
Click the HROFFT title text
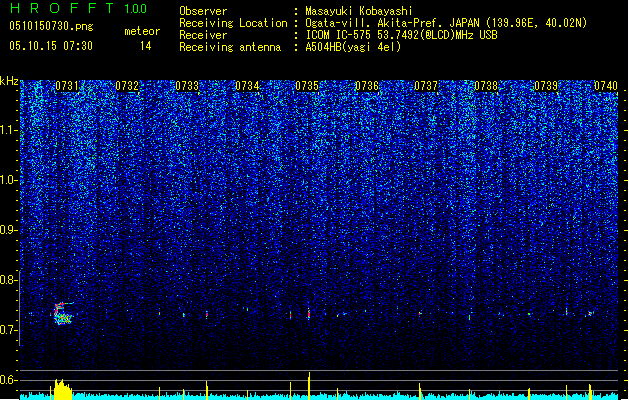pos(62,8)
